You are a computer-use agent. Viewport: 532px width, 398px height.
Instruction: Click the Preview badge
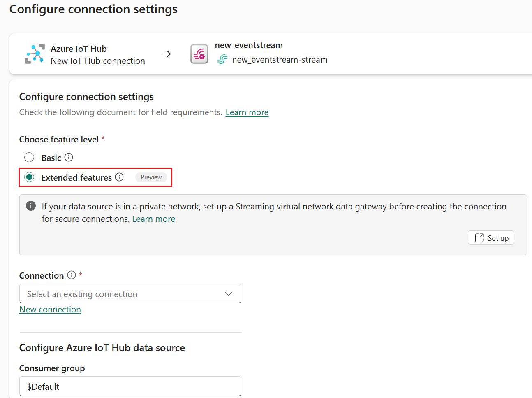coord(151,177)
